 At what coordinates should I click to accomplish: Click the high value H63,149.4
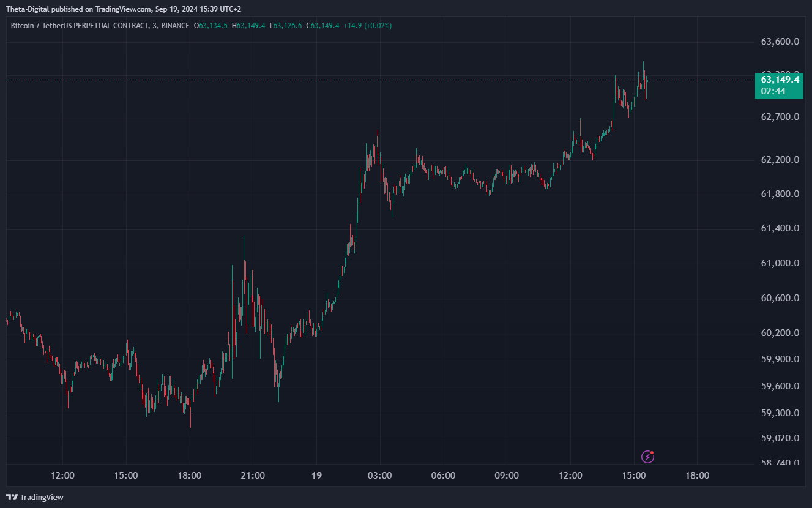[248, 26]
